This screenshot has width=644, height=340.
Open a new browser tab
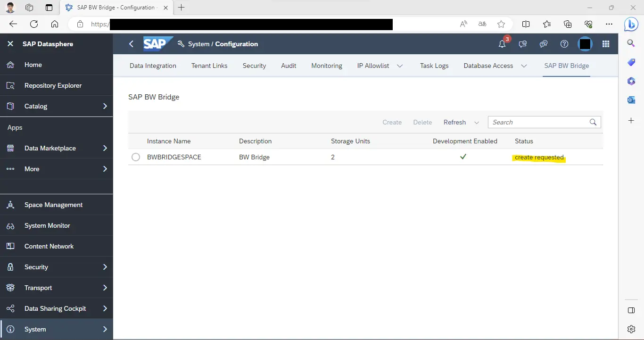point(182,8)
